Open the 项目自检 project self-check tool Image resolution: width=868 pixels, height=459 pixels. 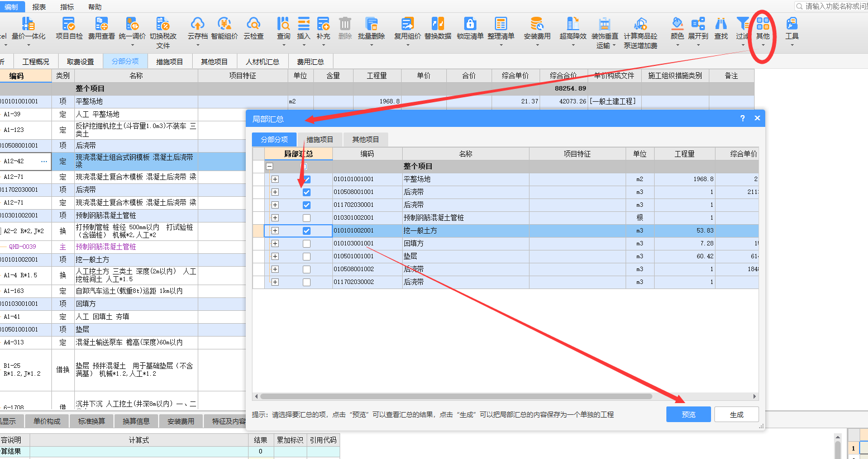pyautogui.click(x=69, y=28)
